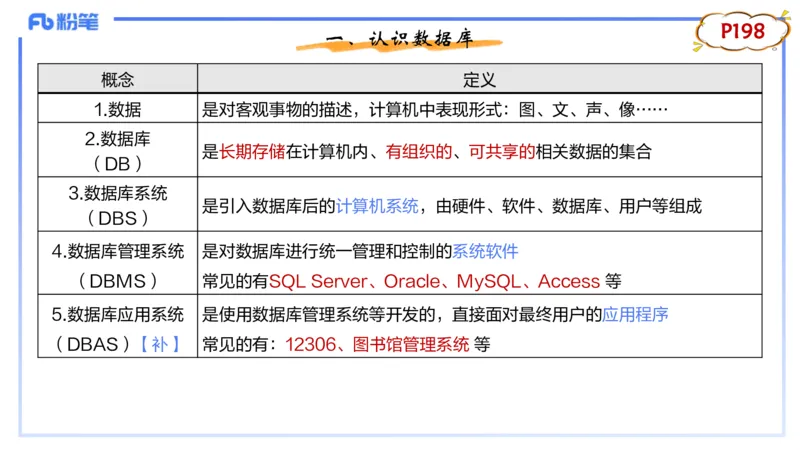Click the text 由硬件、软件、数据库、用户等组成
Image resolution: width=800 pixels, height=450 pixels.
[x=569, y=206]
